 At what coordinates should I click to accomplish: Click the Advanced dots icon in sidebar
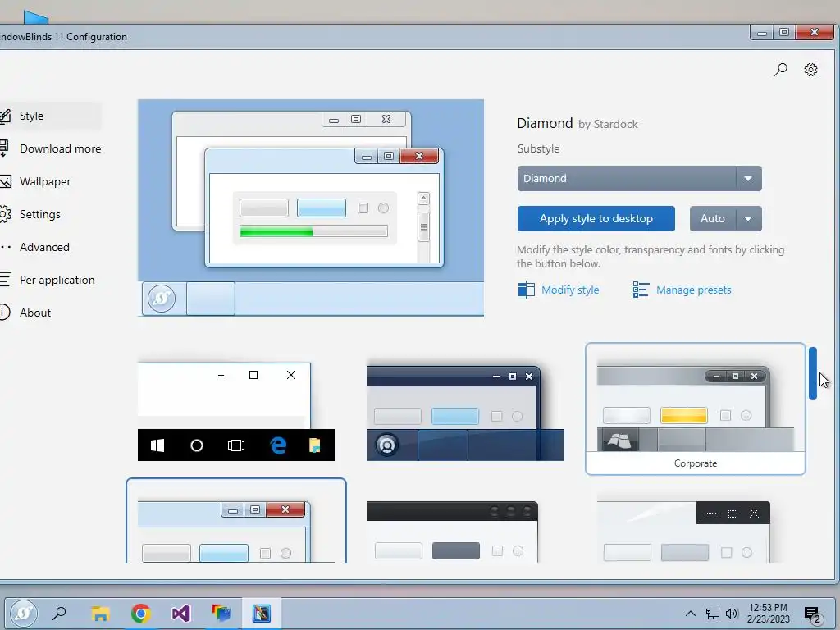click(x=6, y=247)
